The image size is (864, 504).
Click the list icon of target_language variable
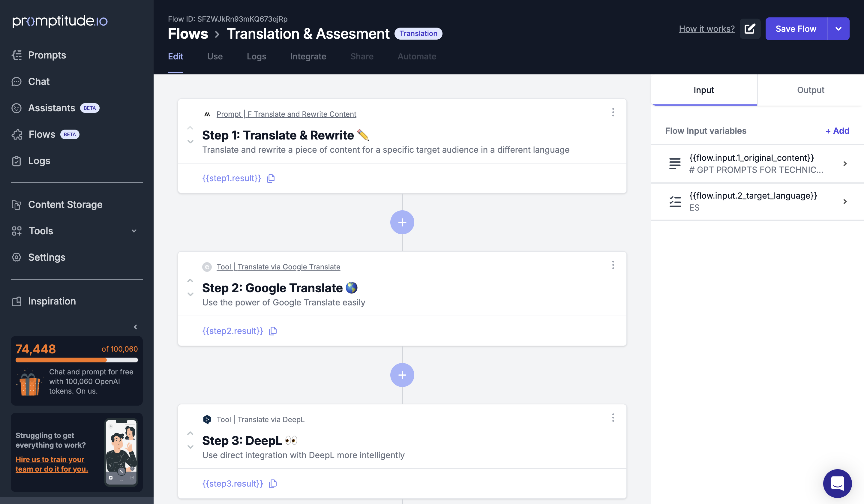[675, 202]
